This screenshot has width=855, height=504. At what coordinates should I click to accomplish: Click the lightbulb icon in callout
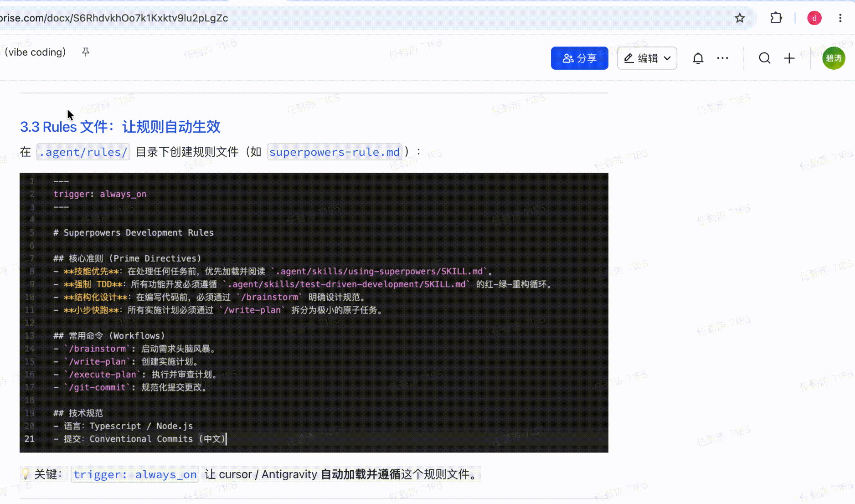[26, 474]
